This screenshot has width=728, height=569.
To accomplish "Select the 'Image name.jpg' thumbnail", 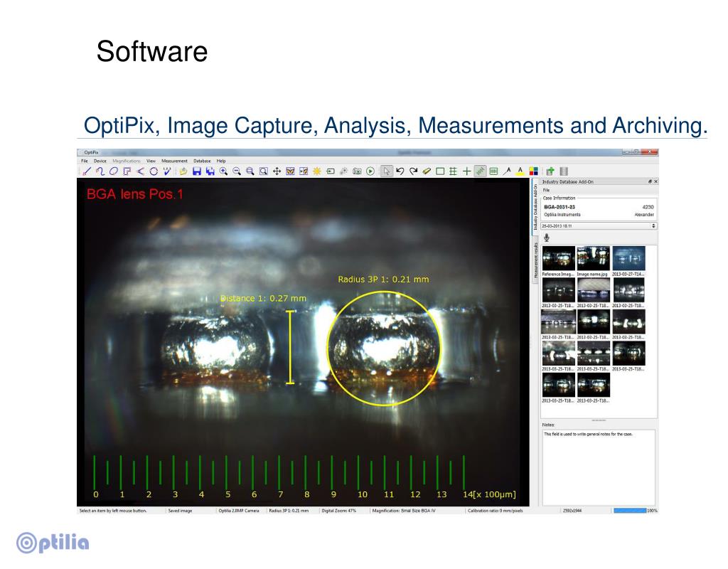I will 594,259.
